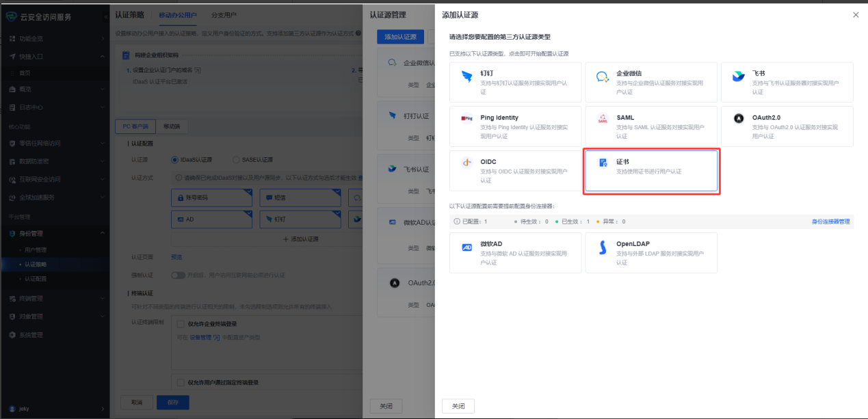This screenshot has height=419, width=868.
Task: Check 仅允许企业终端登录 checkbox
Action: click(x=181, y=323)
